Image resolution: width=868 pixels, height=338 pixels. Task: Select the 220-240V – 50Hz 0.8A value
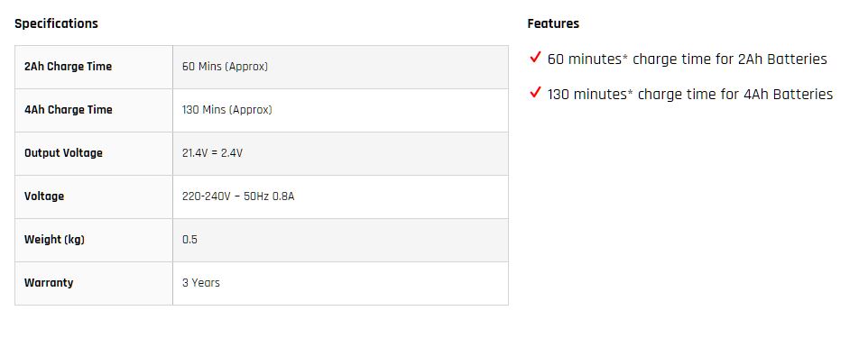238,196
